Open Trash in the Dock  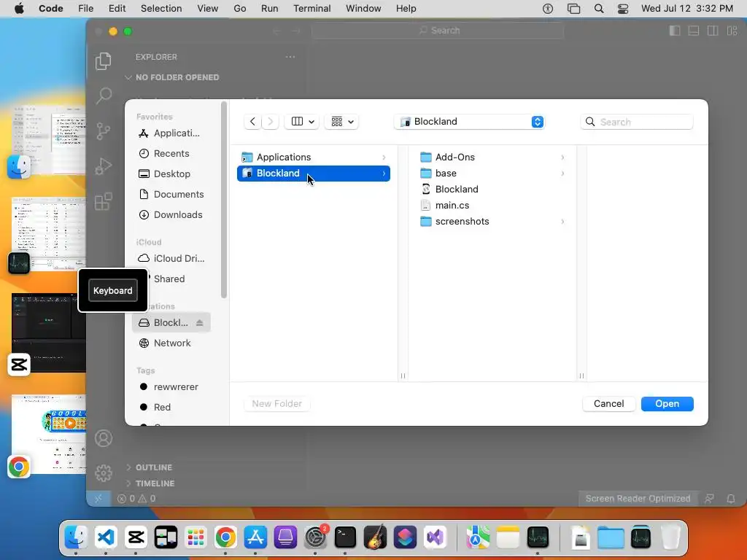coord(671,537)
